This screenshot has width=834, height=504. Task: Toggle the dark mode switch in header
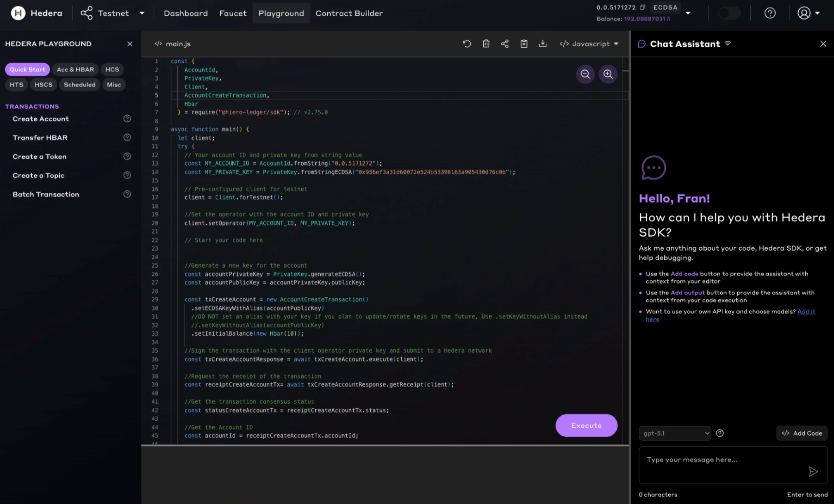coord(729,13)
